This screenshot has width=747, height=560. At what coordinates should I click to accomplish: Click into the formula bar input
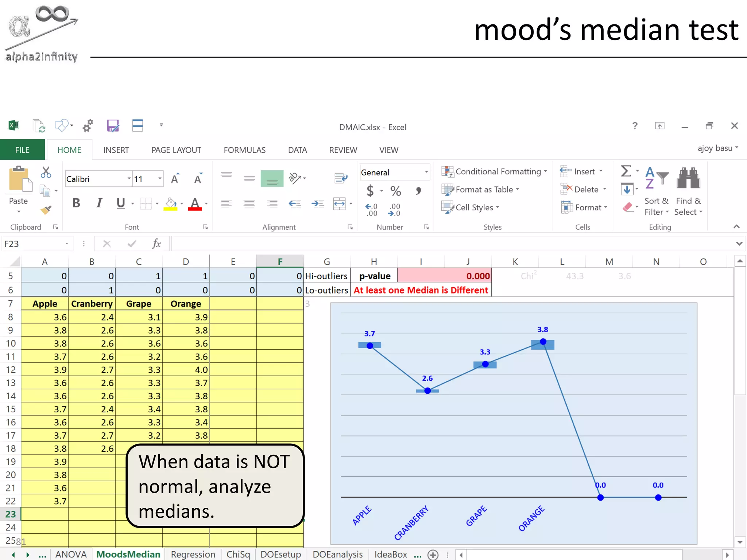[x=452, y=244]
